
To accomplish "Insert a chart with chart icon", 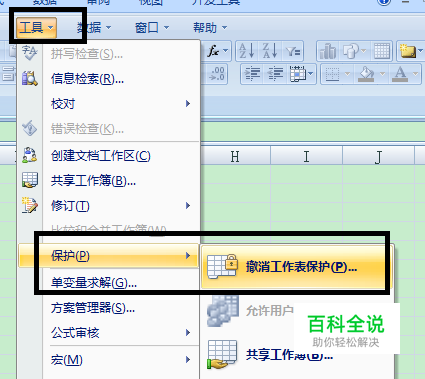I will coord(328,51).
